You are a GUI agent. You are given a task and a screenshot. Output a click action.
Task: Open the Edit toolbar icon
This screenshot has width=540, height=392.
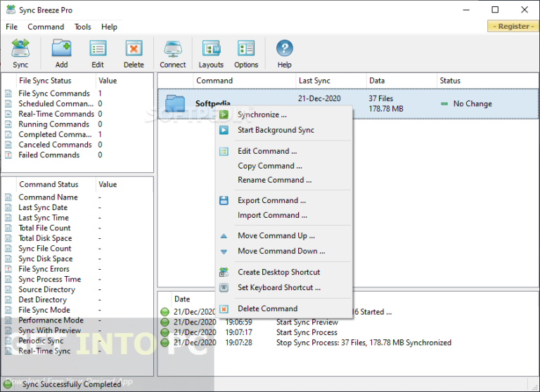pyautogui.click(x=98, y=53)
